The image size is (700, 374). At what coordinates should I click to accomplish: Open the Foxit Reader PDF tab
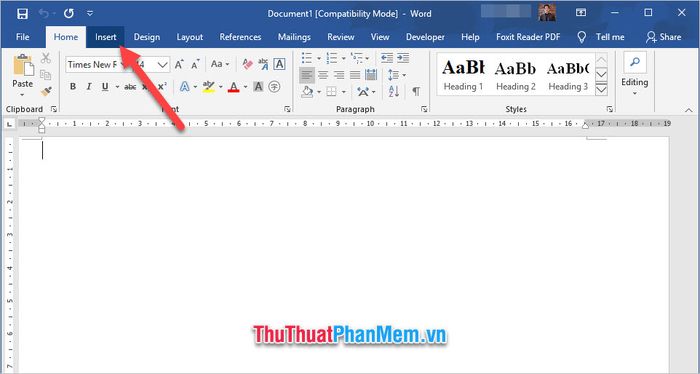[528, 37]
